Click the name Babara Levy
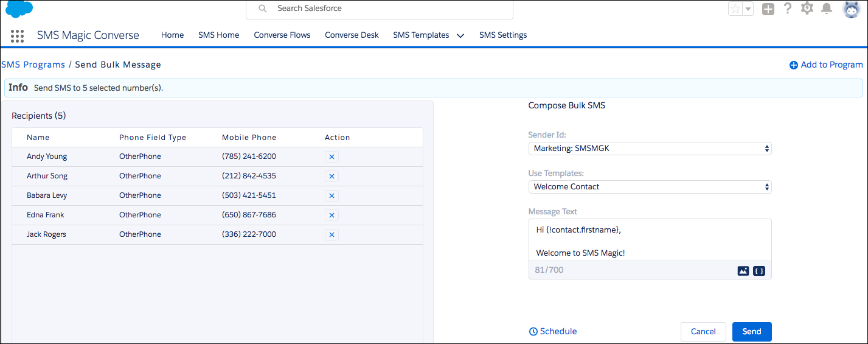The height and width of the screenshot is (344, 868). tap(47, 195)
